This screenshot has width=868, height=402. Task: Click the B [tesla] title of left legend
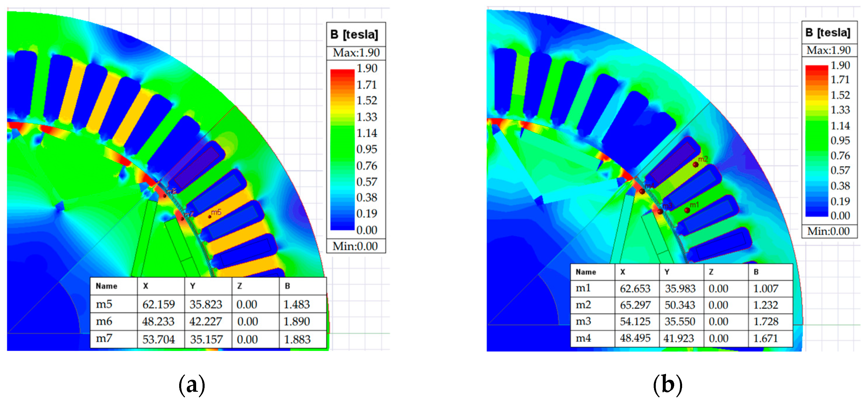[355, 35]
